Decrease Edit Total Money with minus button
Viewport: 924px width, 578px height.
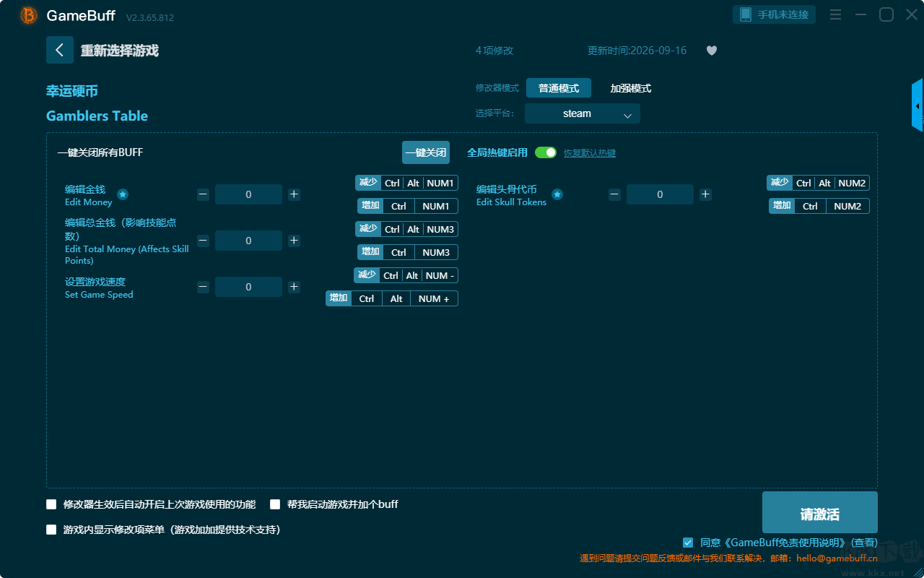(204, 241)
